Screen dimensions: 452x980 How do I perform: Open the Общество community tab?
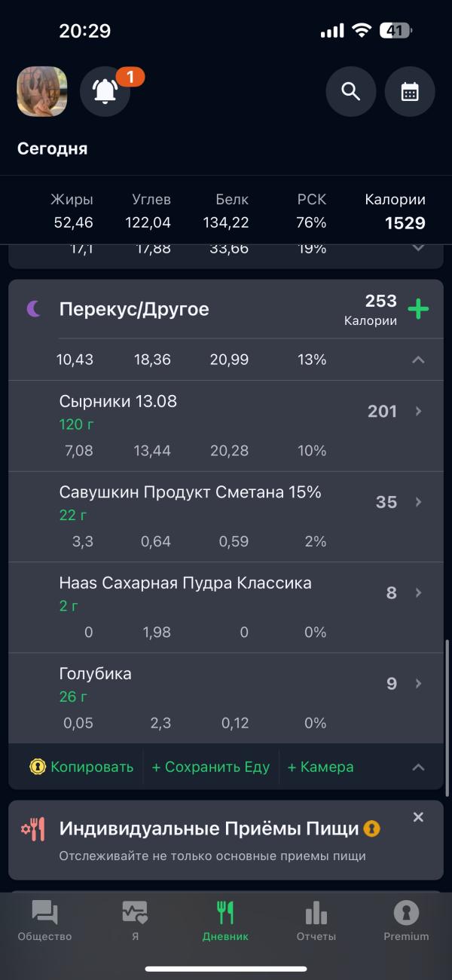[44, 921]
